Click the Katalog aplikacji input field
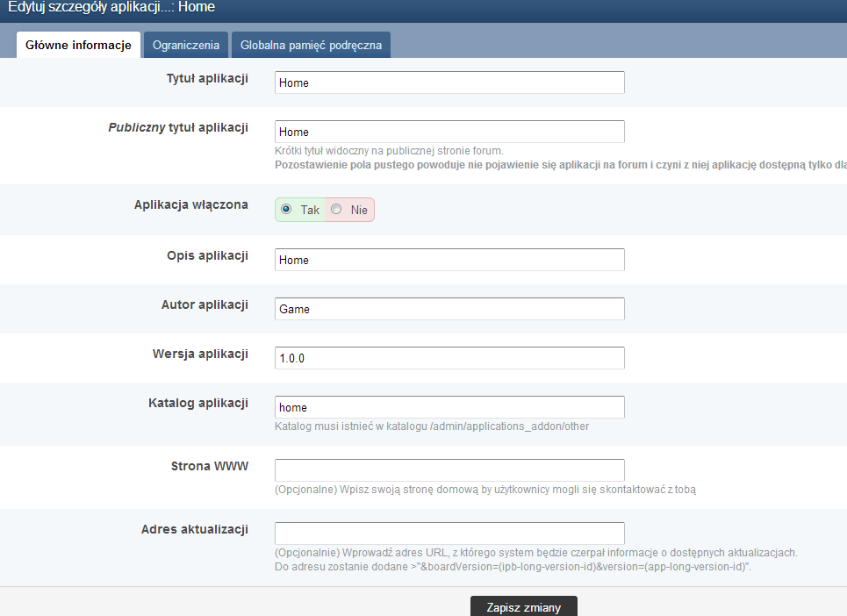 (x=449, y=407)
